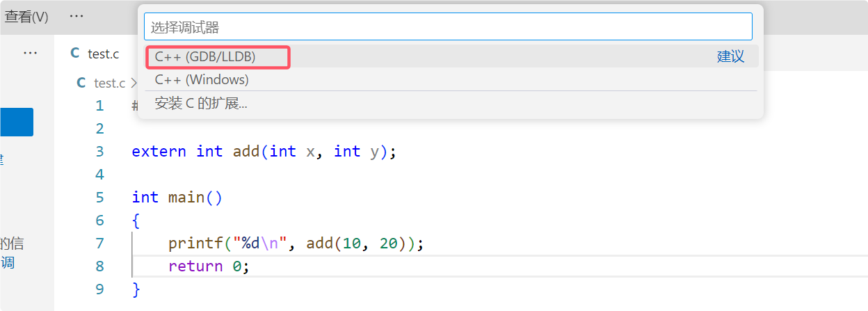Click line number 7 in the gutter

(x=99, y=243)
